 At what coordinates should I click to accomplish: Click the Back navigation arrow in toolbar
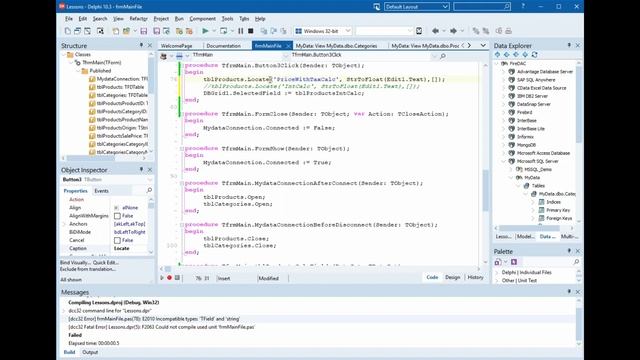pyautogui.click(x=435, y=31)
